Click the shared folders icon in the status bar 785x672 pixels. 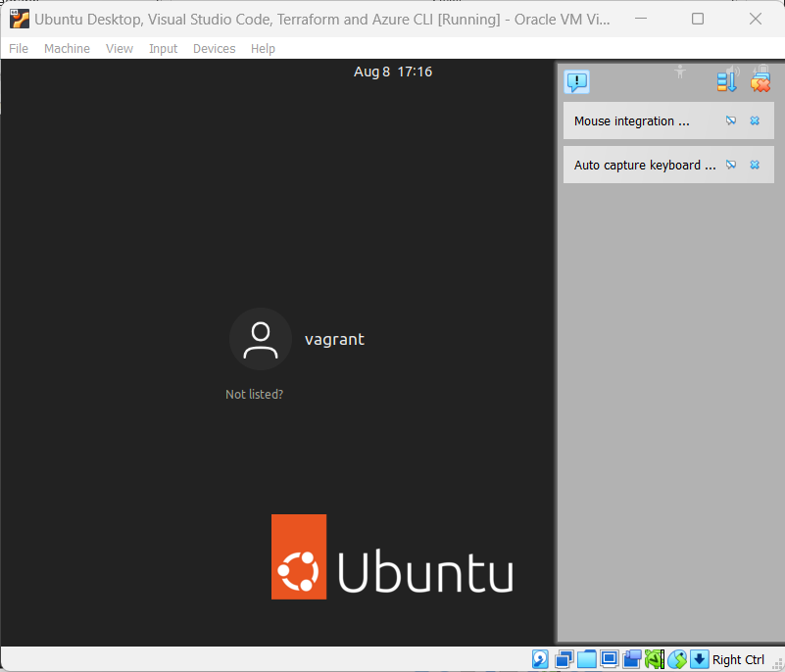(x=587, y=659)
